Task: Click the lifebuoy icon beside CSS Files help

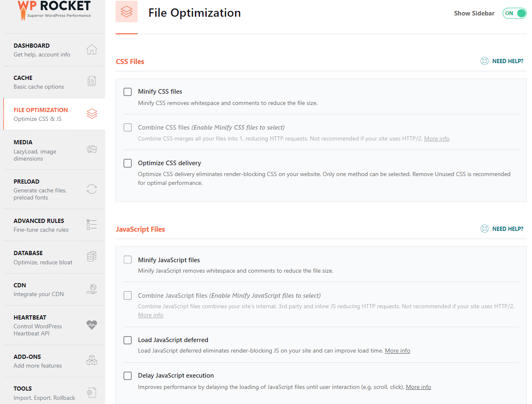Action: click(x=484, y=61)
